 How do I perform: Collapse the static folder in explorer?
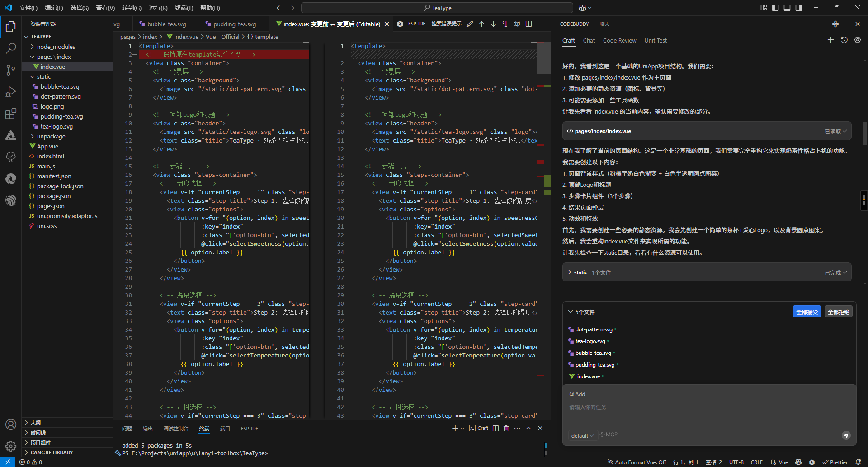(44, 76)
